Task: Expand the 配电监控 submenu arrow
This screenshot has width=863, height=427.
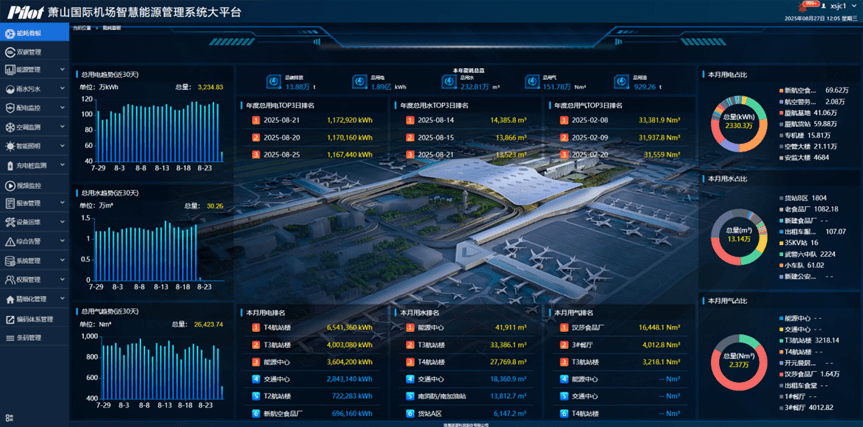Action: (62, 108)
